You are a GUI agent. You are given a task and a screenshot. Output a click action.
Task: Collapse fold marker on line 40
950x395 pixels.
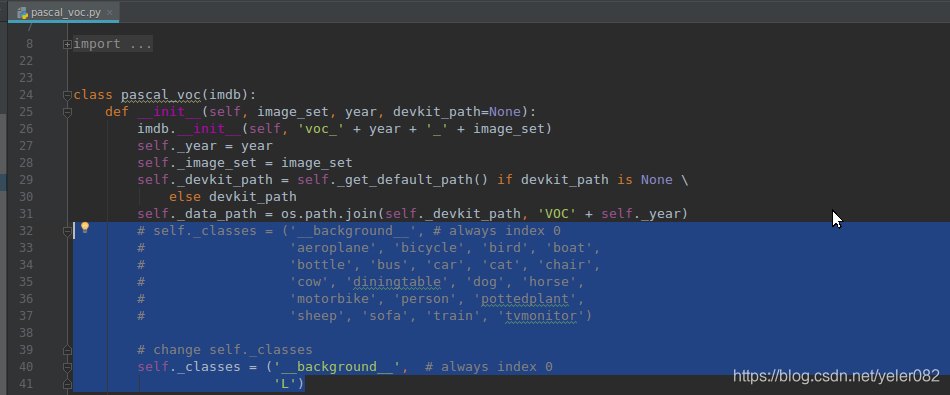(67, 367)
